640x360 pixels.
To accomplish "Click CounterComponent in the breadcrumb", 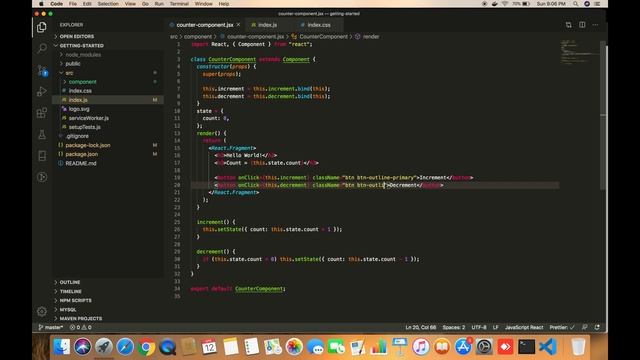I will pyautogui.click(x=323, y=37).
